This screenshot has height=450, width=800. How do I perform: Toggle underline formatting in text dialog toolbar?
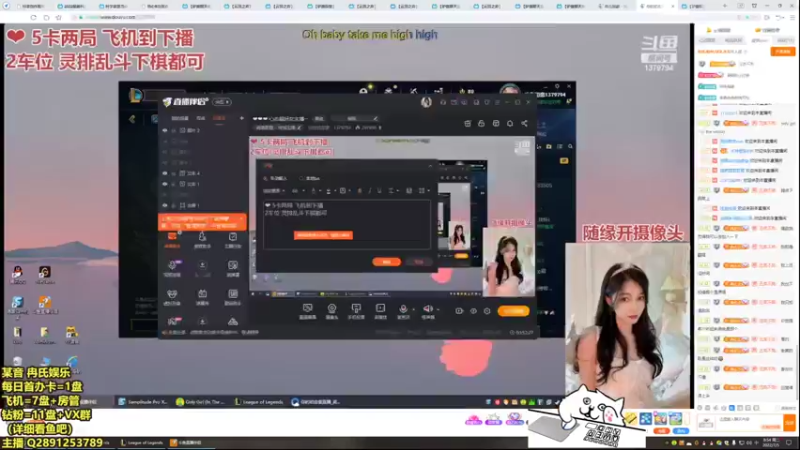click(x=379, y=191)
